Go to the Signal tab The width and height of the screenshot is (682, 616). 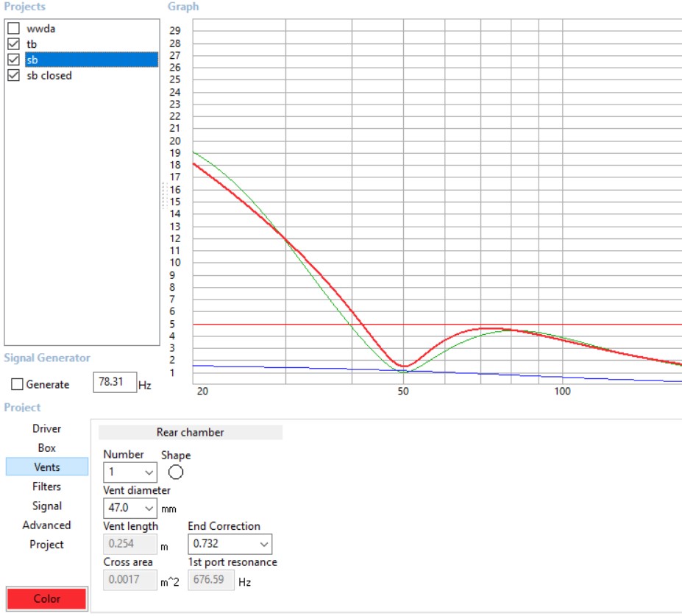pos(47,506)
